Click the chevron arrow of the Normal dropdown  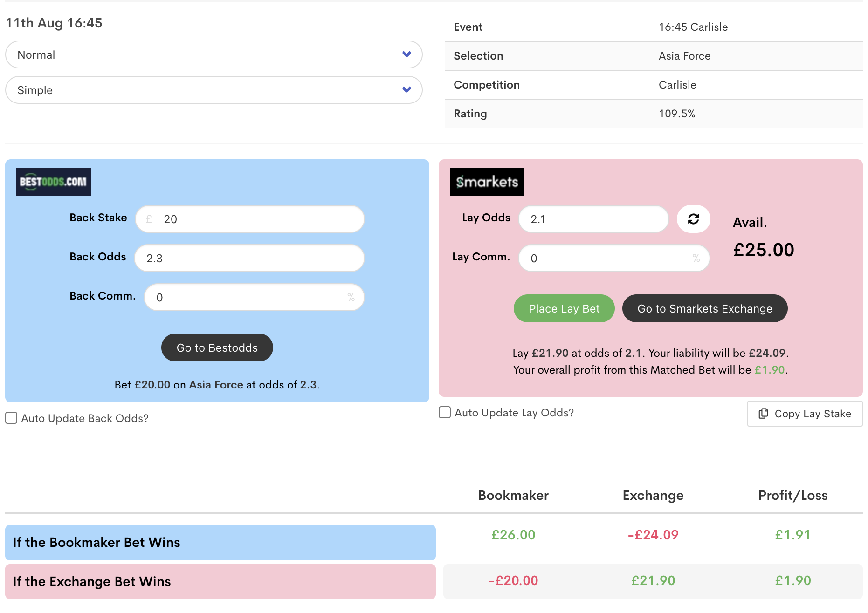click(x=406, y=54)
